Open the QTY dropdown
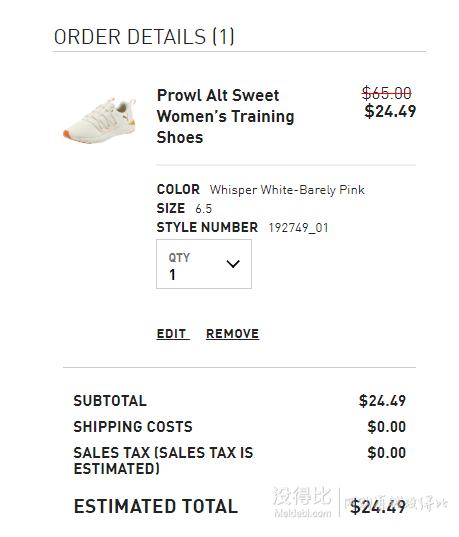 click(x=204, y=264)
